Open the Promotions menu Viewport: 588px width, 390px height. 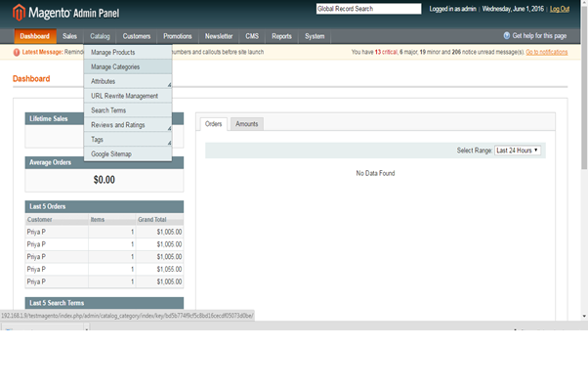[x=178, y=36]
